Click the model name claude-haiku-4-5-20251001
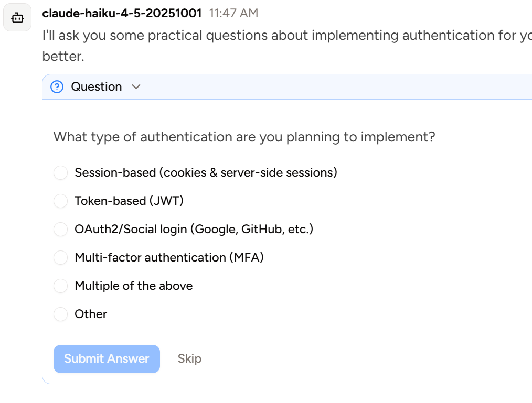Viewport: 532px width, 403px height. 123,13
